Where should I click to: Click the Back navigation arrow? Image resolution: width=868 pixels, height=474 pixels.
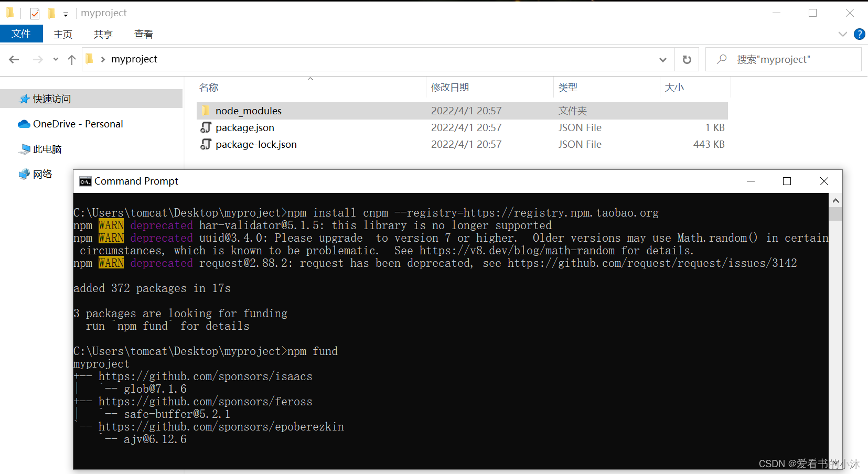coord(14,59)
